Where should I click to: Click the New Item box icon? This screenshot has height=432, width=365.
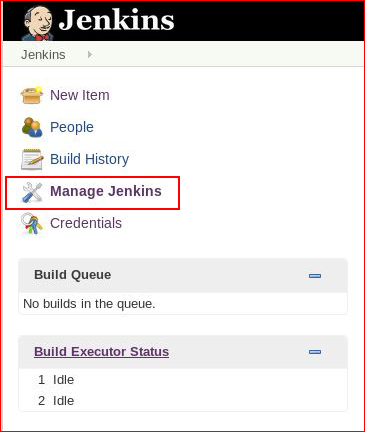point(32,95)
